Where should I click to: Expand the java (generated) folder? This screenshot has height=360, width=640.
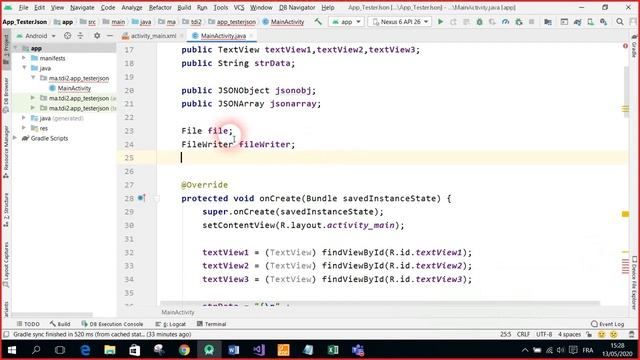click(x=24, y=118)
